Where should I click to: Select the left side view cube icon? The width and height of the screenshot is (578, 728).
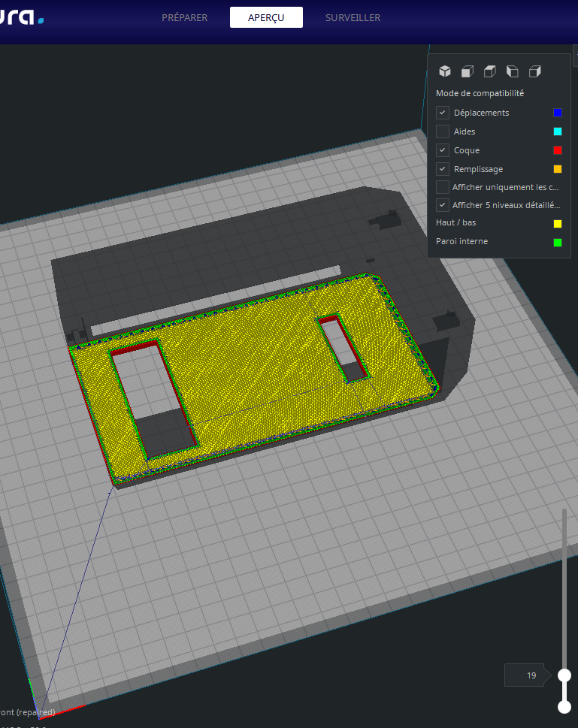click(512, 71)
